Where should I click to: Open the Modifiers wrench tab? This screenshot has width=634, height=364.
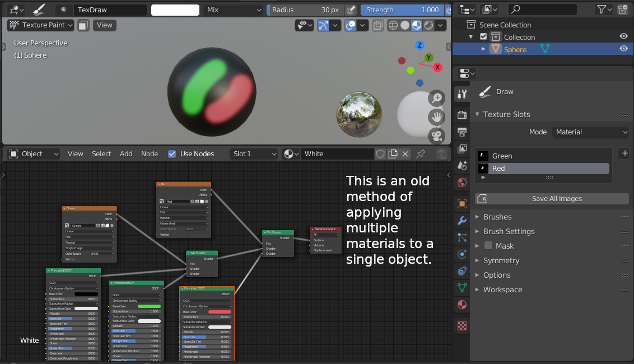[x=462, y=221]
